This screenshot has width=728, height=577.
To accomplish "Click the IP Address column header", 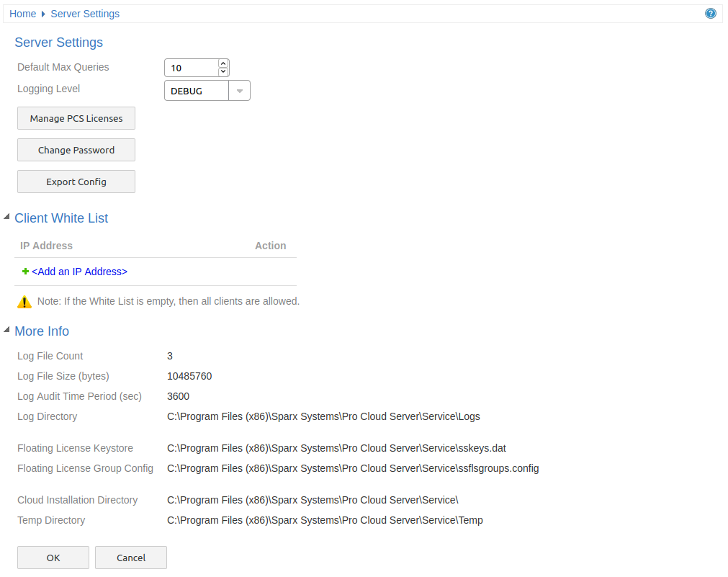I will pyautogui.click(x=46, y=246).
